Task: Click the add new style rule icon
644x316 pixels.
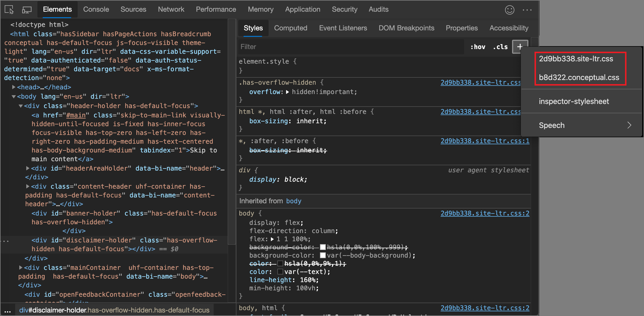Action: [520, 46]
